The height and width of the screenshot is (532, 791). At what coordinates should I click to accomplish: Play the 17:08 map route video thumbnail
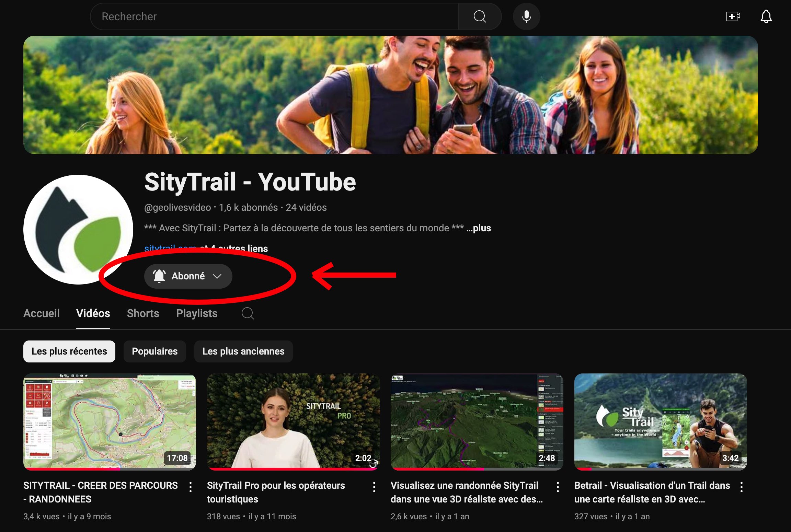click(110, 421)
